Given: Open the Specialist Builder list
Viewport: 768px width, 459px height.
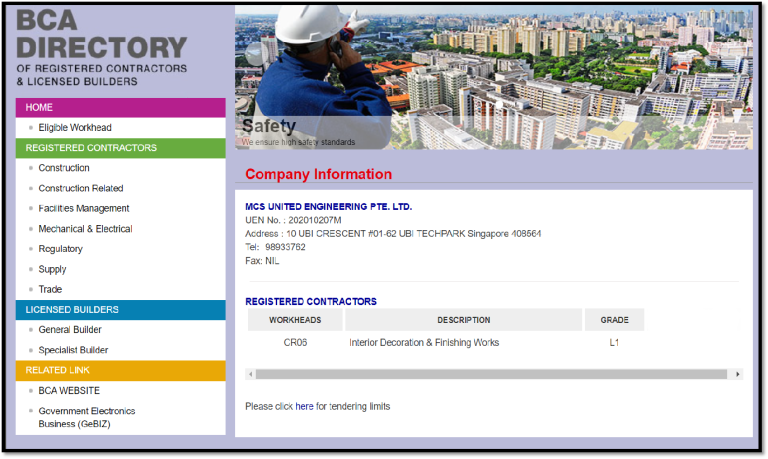Looking at the screenshot, I should point(73,350).
